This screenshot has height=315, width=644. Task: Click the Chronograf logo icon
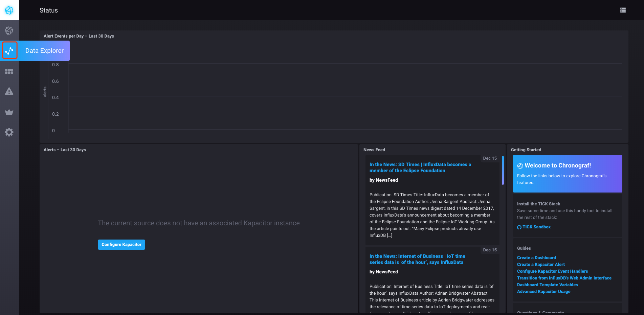point(9,10)
